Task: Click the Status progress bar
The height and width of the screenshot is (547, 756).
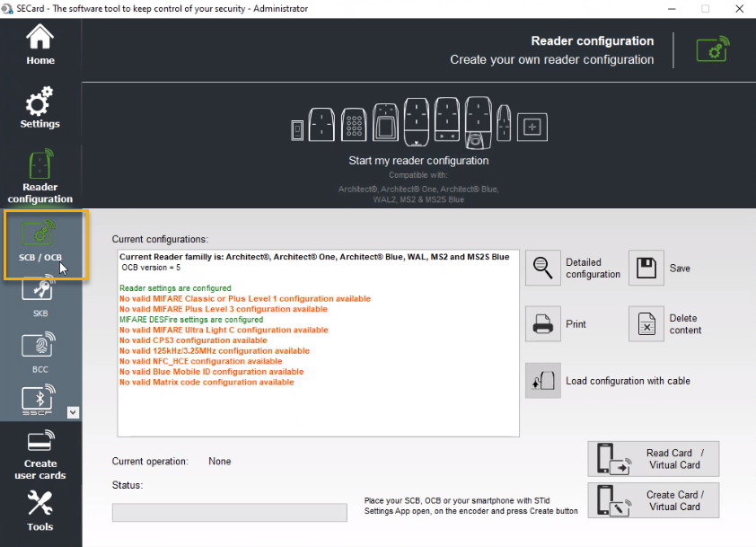Action: click(229, 512)
